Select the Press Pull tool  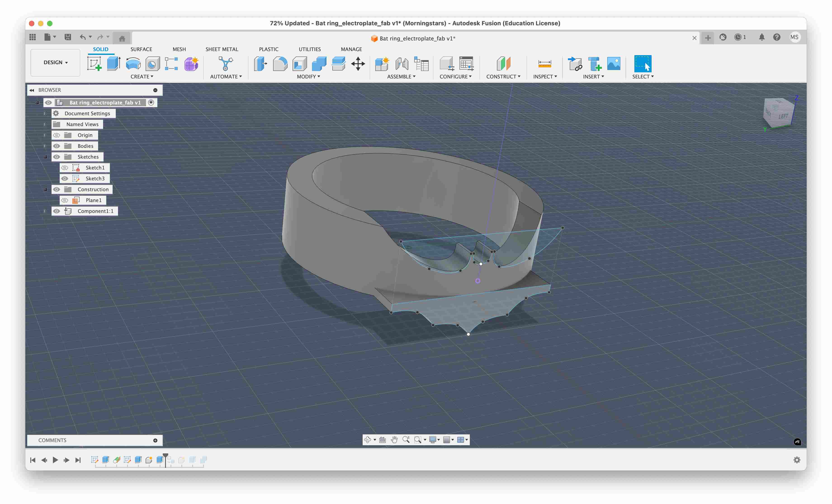(x=260, y=64)
